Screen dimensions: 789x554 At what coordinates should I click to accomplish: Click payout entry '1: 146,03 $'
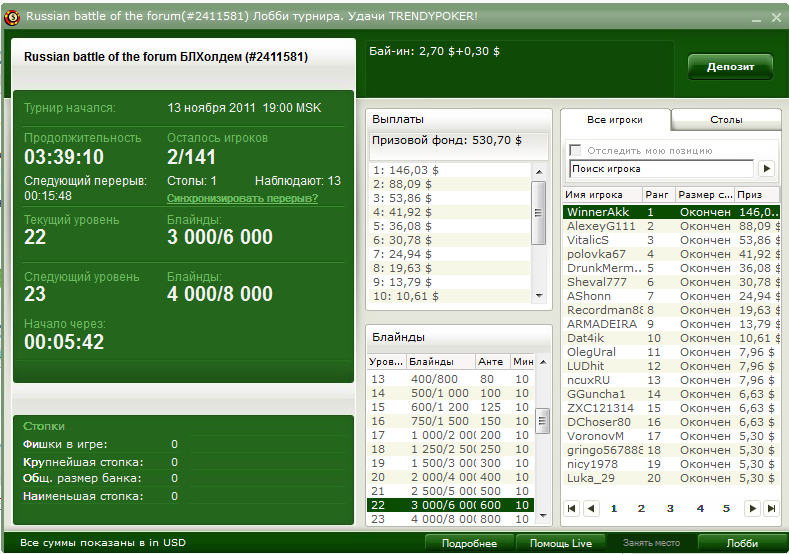click(x=450, y=170)
